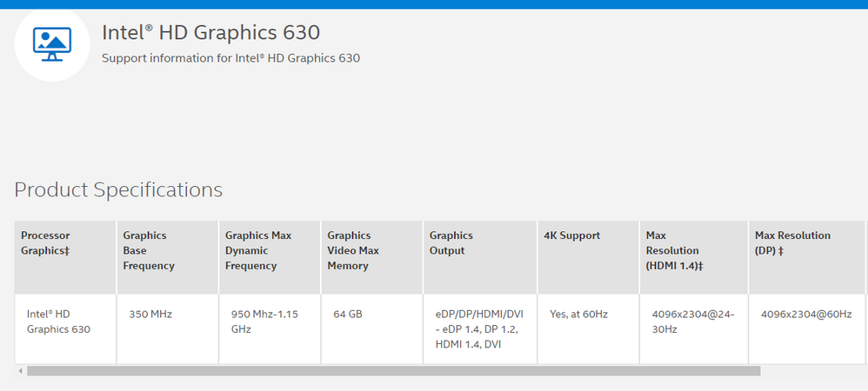This screenshot has width=868, height=391.
Task: Click the Yes, at 60Hz cell
Action: click(x=588, y=329)
